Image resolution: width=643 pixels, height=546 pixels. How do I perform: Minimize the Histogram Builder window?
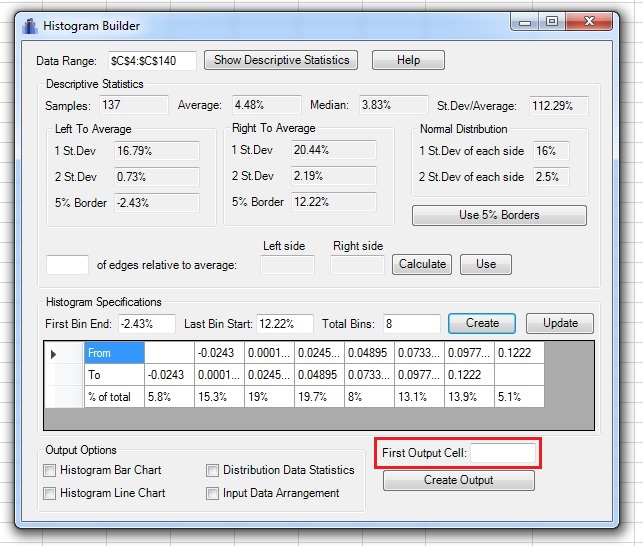(x=524, y=22)
